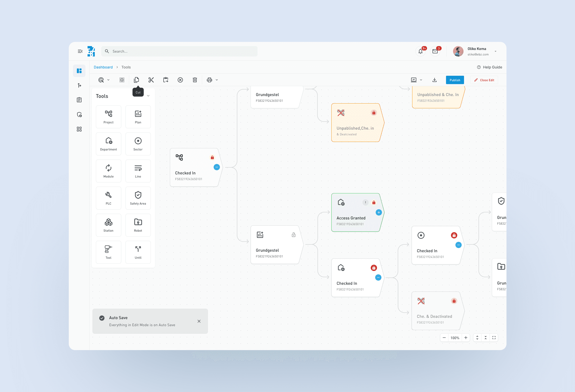
Task: Select the Station tool
Action: [108, 225]
